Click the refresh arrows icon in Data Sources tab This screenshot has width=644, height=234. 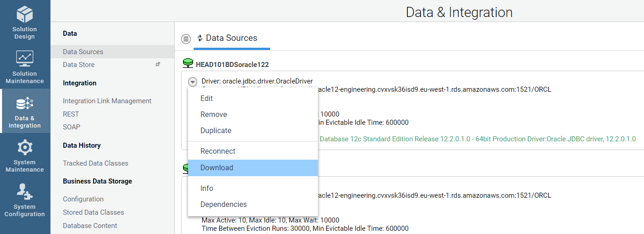pyautogui.click(x=200, y=38)
